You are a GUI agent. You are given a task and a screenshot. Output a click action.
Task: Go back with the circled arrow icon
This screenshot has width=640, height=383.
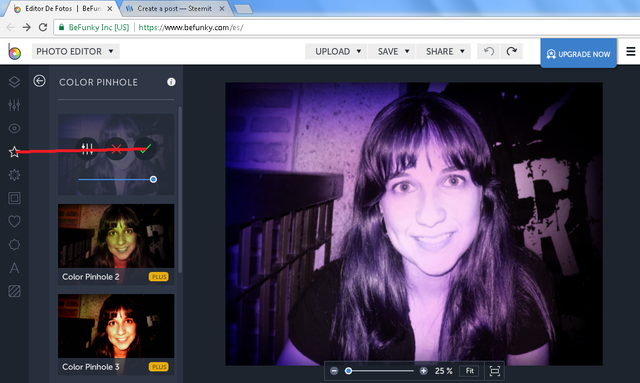[x=39, y=81]
